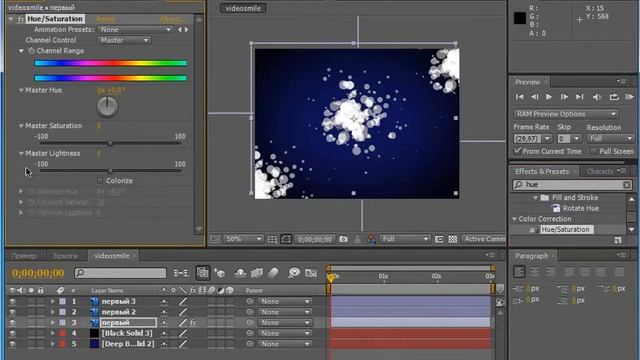Toggle loop mode in Preview panel
The image size is (640, 360).
coord(614,97)
